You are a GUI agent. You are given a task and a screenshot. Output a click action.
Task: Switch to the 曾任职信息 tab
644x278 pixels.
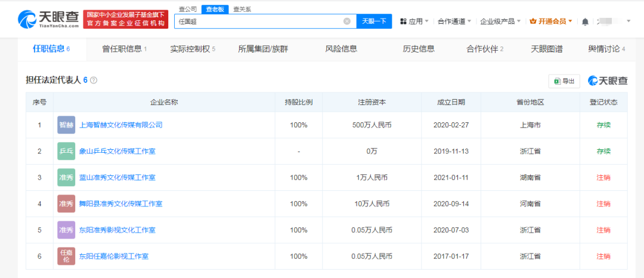click(124, 49)
